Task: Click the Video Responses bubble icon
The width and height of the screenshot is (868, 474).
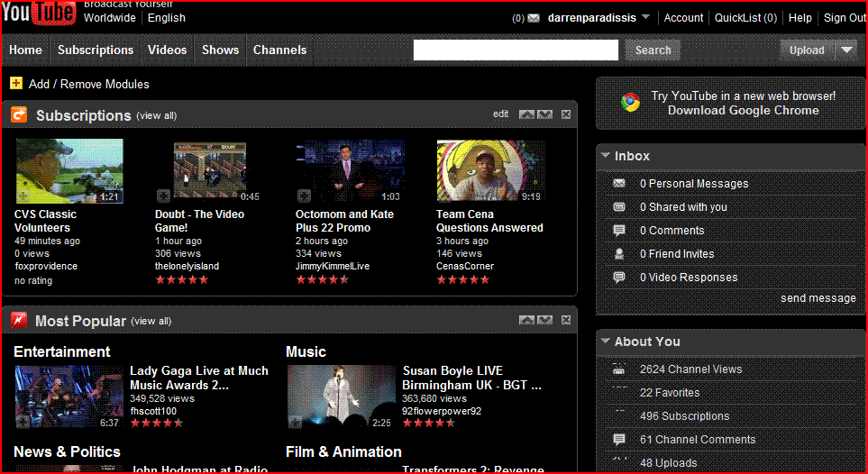Action: point(619,277)
